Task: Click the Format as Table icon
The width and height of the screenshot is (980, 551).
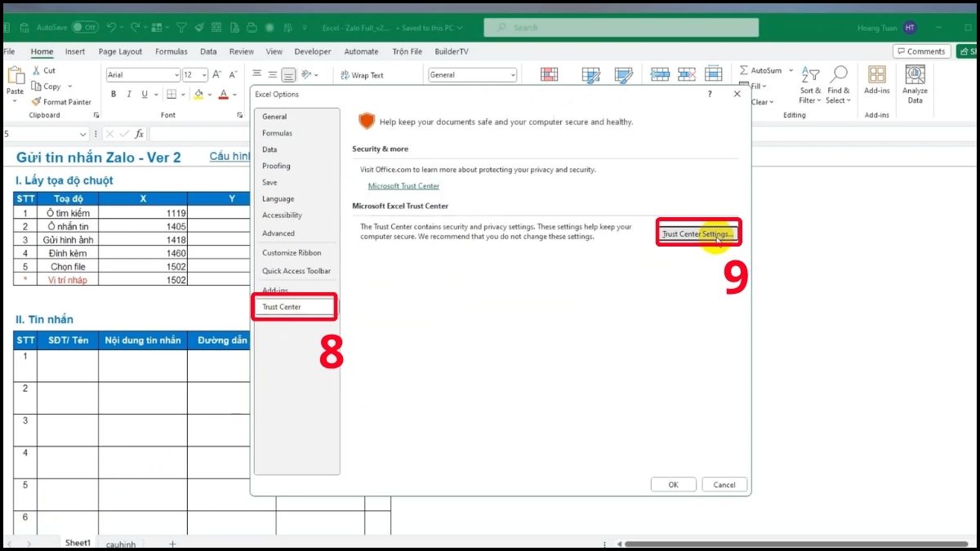Action: tap(590, 75)
